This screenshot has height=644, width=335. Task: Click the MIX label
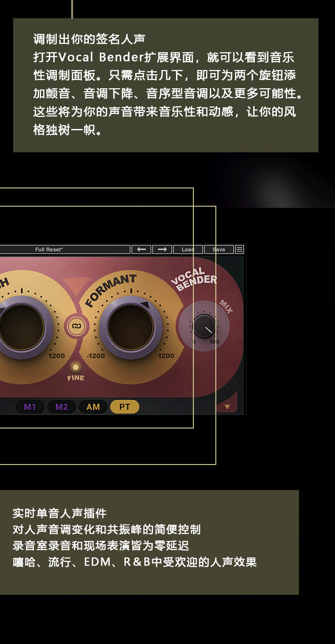(226, 306)
